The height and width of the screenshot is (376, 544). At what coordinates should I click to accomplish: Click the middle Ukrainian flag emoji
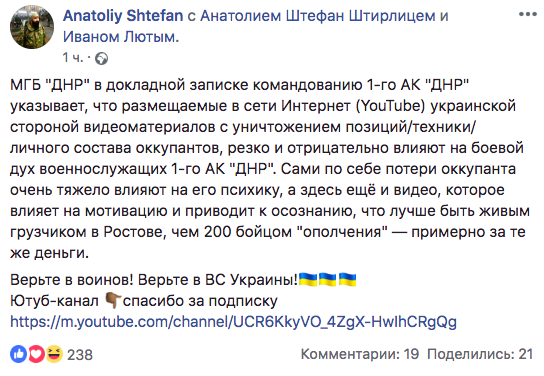pyautogui.click(x=328, y=279)
